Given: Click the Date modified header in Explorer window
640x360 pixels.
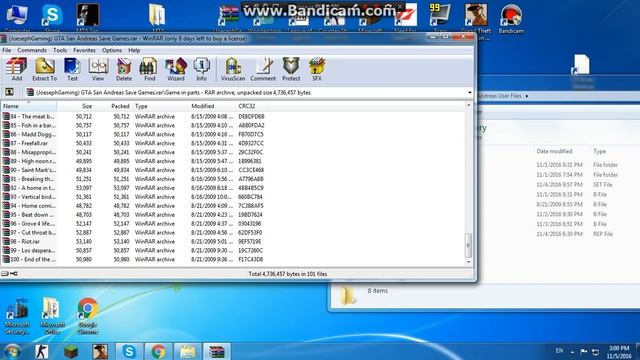Looking at the screenshot, I should click(x=554, y=151).
